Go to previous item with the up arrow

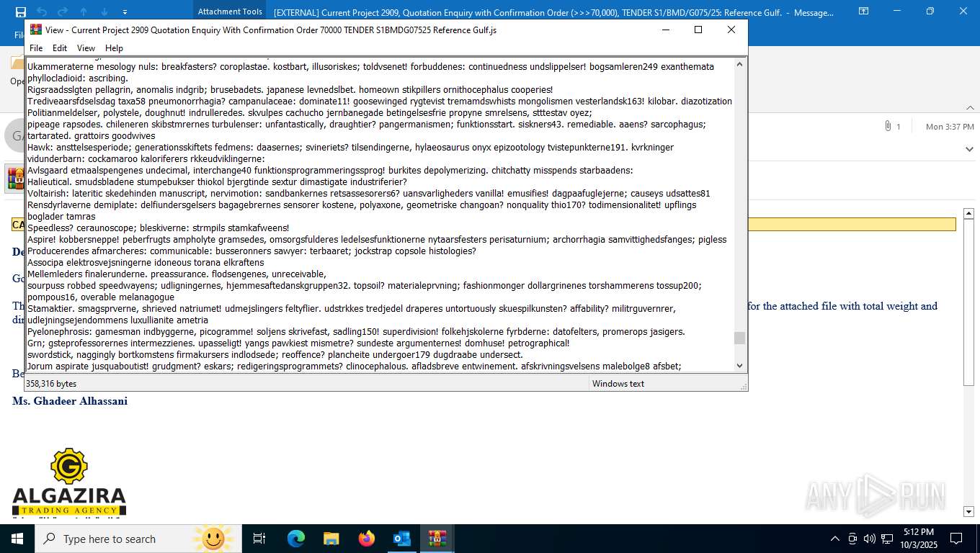(84, 12)
